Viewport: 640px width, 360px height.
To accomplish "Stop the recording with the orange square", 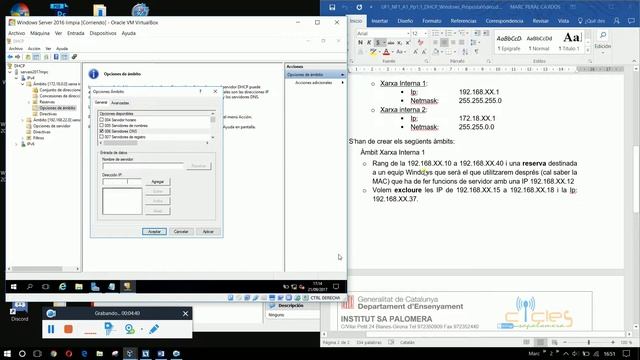I will point(69,329).
